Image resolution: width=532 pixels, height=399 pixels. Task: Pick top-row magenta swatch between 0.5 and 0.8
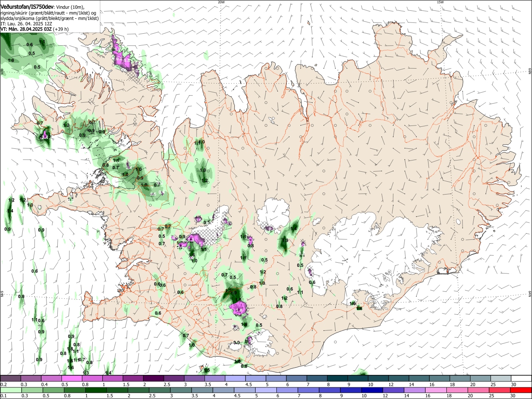pos(71,378)
